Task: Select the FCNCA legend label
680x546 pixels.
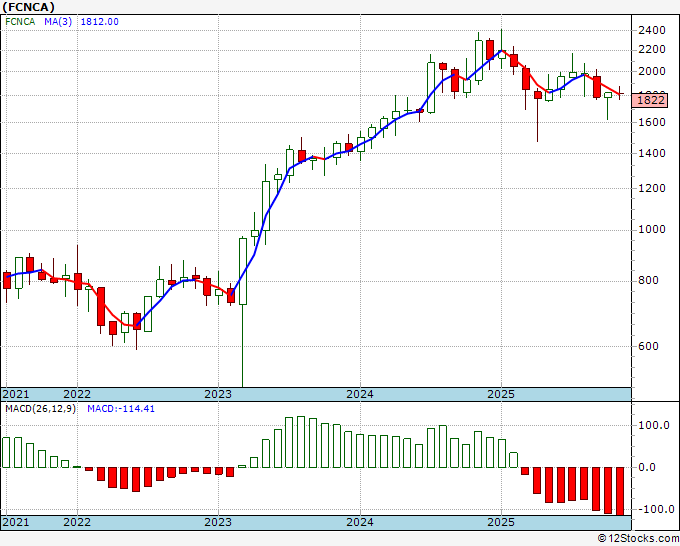Action: click(20, 22)
